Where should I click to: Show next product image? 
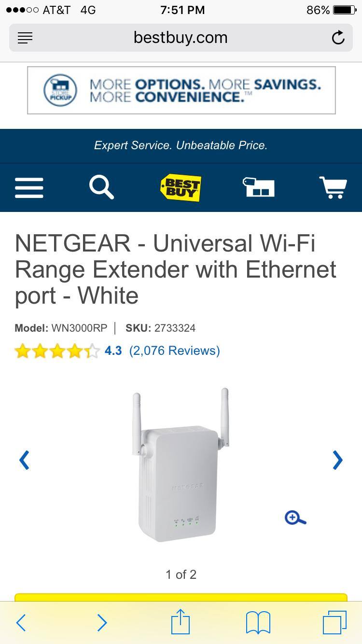coord(337,460)
